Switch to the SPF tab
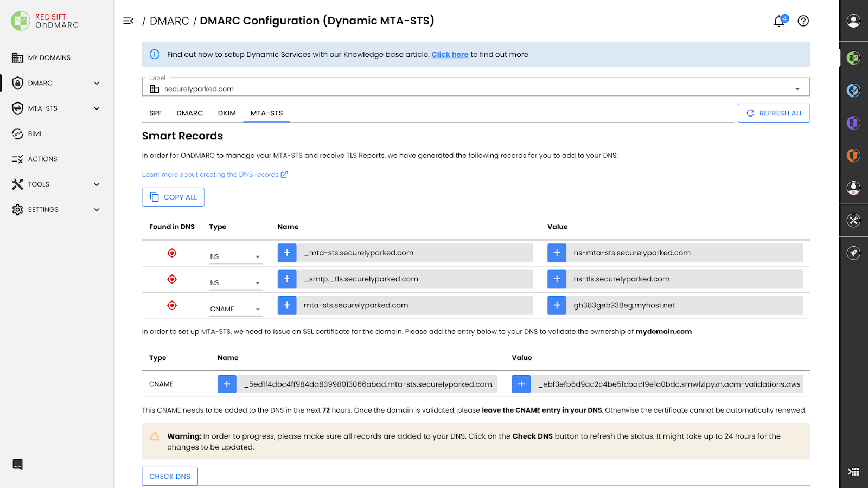 (x=155, y=113)
